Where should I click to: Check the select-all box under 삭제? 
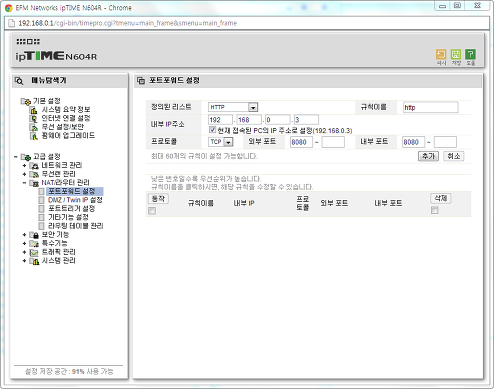point(435,210)
